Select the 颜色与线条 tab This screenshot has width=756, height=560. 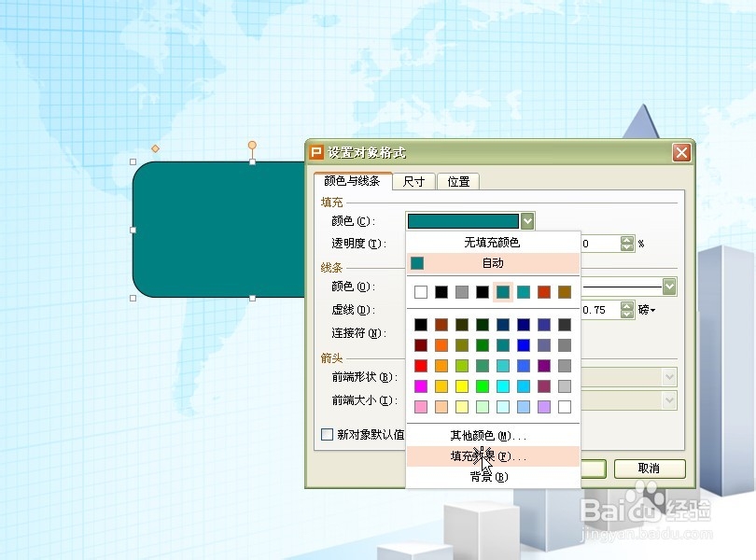pos(353,181)
